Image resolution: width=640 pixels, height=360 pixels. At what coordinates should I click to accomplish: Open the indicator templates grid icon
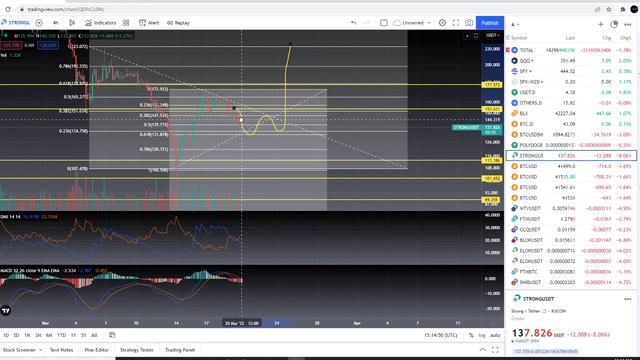pyautogui.click(x=126, y=23)
